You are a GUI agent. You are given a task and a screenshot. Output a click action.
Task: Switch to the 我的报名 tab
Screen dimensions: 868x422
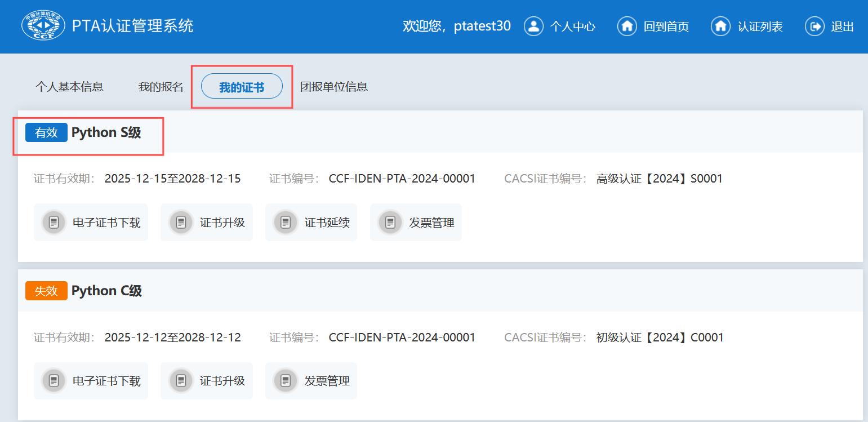click(159, 86)
